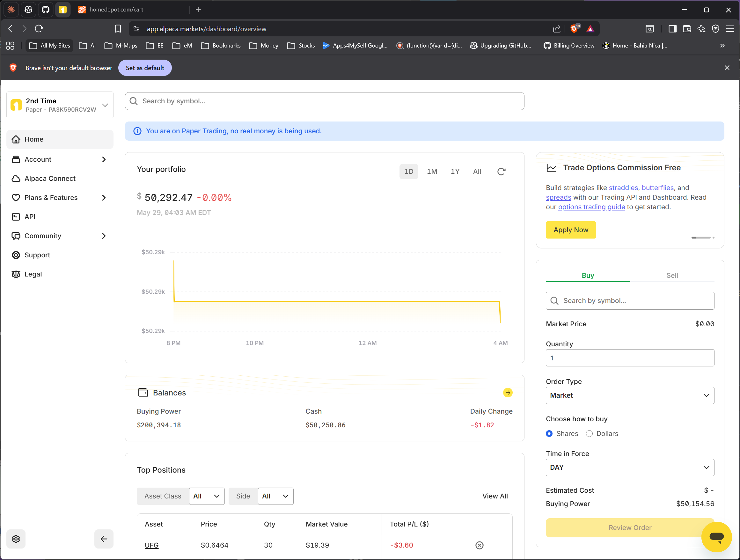Select the 1D chart range

point(408,172)
